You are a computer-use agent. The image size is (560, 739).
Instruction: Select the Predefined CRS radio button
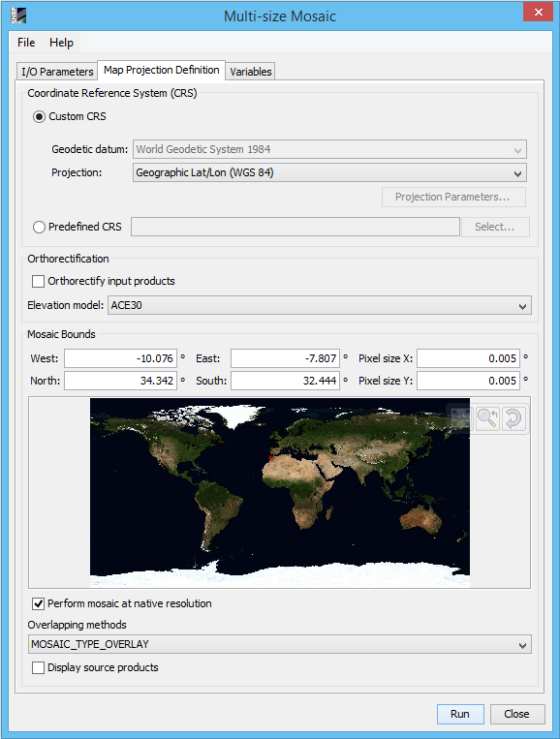pyautogui.click(x=39, y=228)
